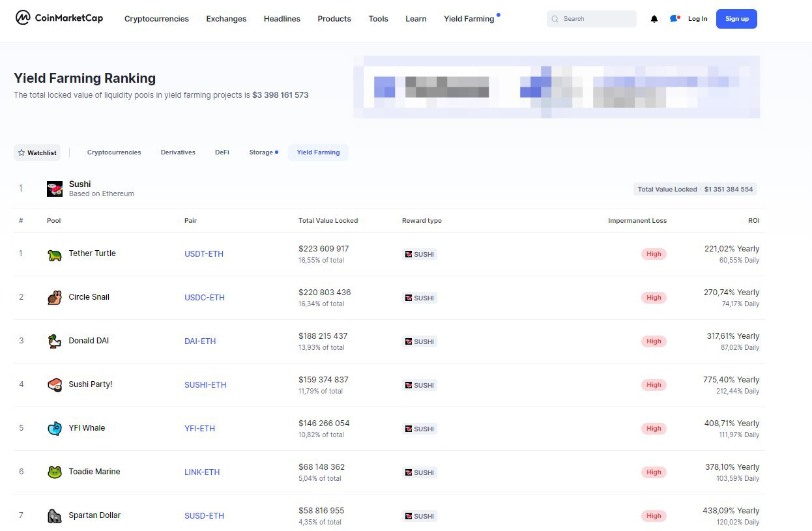The height and width of the screenshot is (531, 812).
Task: Click the Reward type column header
Action: click(x=422, y=221)
